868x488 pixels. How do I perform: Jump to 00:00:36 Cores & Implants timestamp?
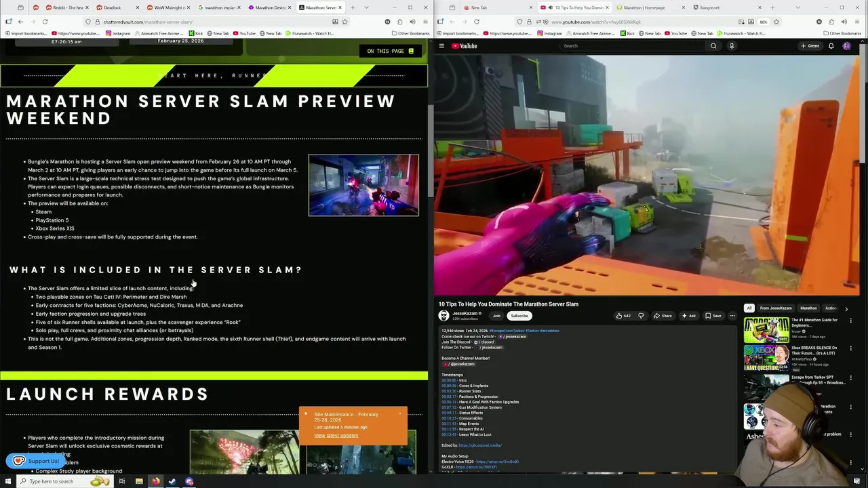449,386
